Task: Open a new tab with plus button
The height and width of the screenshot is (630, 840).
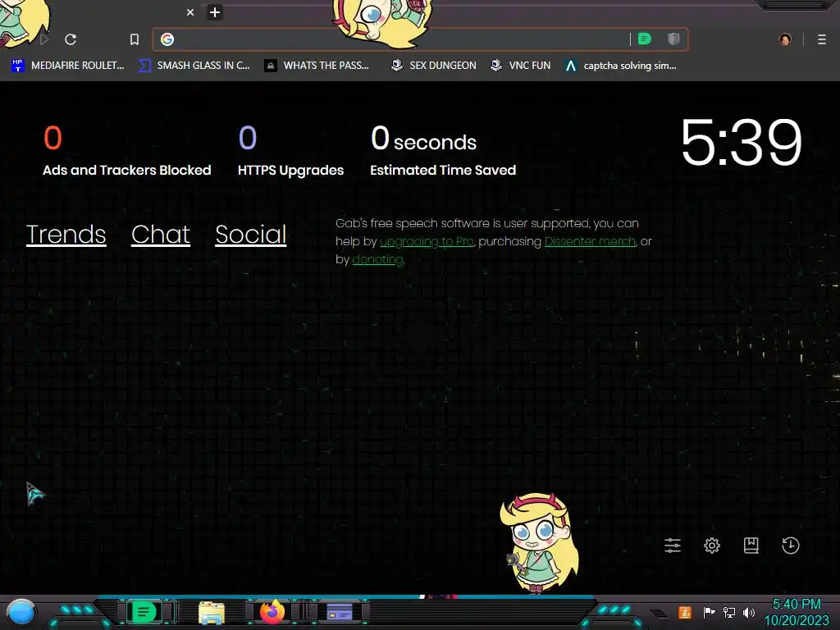Action: [x=215, y=12]
